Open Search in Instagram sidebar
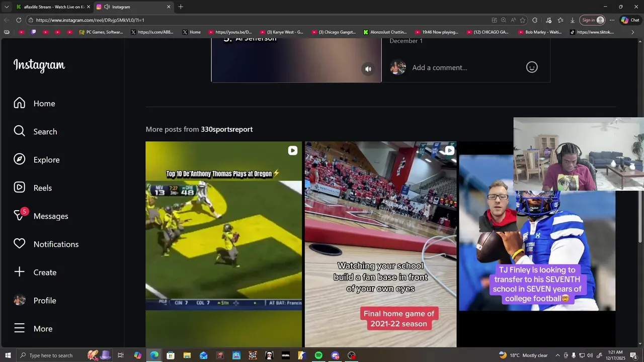The height and width of the screenshot is (362, 644). [x=35, y=131]
